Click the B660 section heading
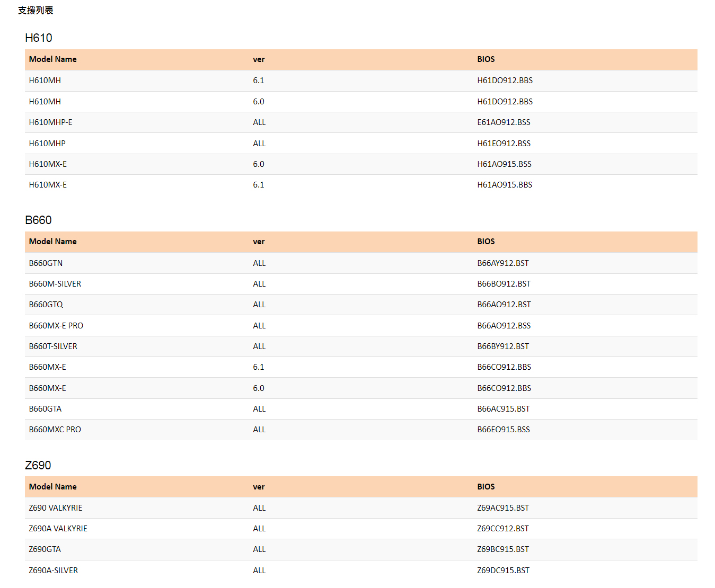715x588 pixels. pos(38,220)
